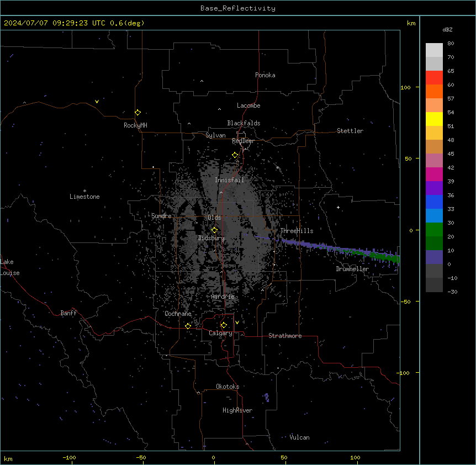Click the Blackfalds label
This screenshot has height=465, width=476.
click(x=244, y=123)
